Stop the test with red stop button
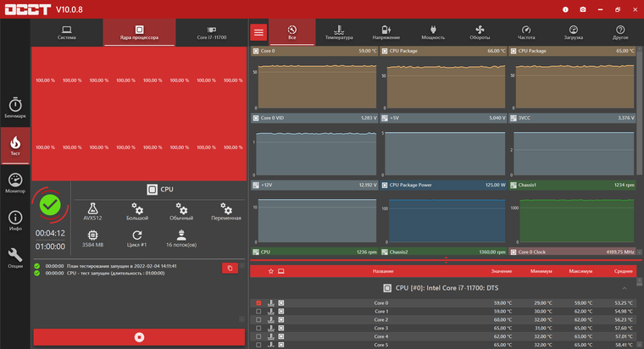This screenshot has width=644, height=349. (139, 337)
